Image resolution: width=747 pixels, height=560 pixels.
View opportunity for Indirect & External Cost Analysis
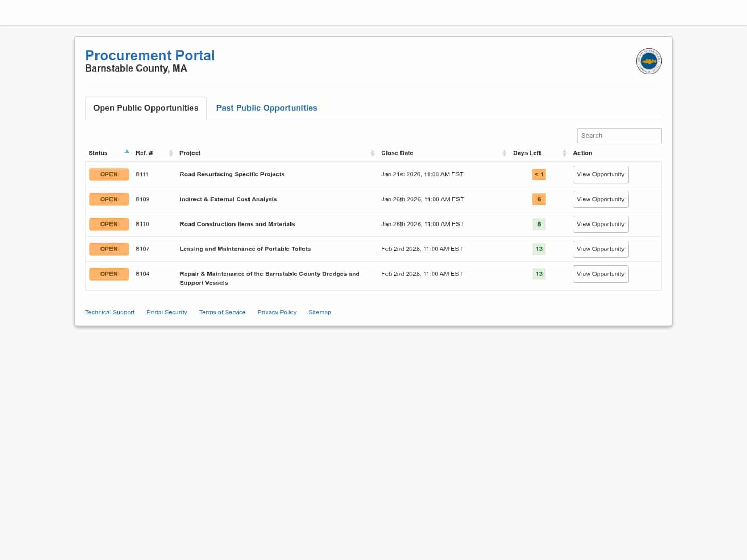(600, 200)
